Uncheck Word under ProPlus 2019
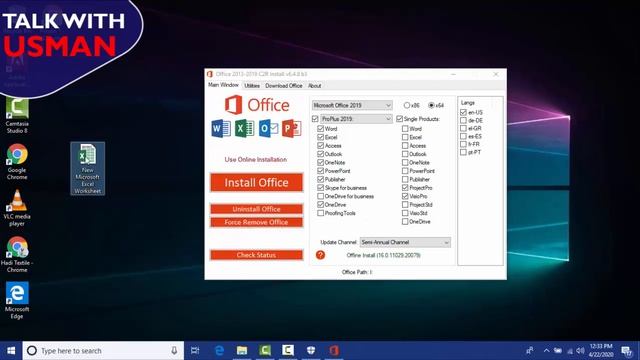 (320, 129)
